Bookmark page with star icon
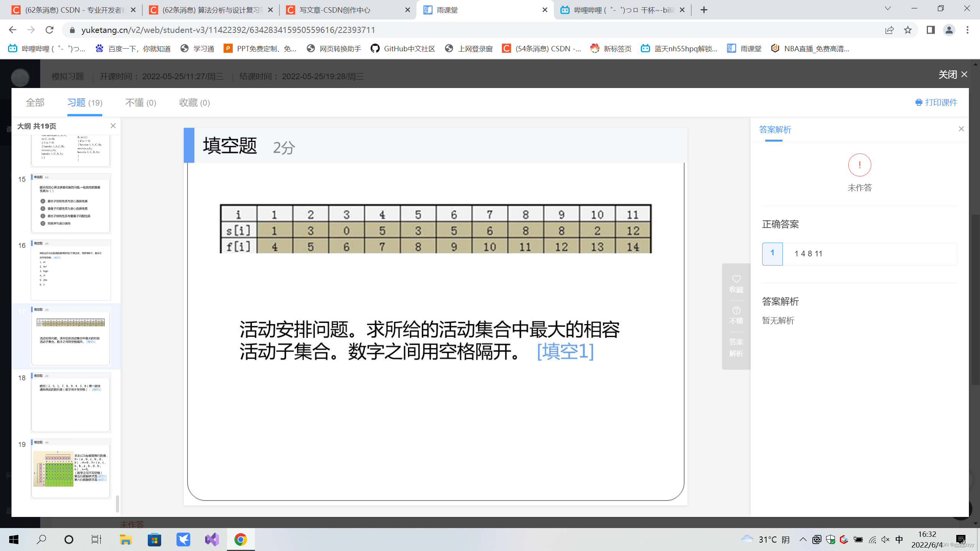 click(908, 30)
